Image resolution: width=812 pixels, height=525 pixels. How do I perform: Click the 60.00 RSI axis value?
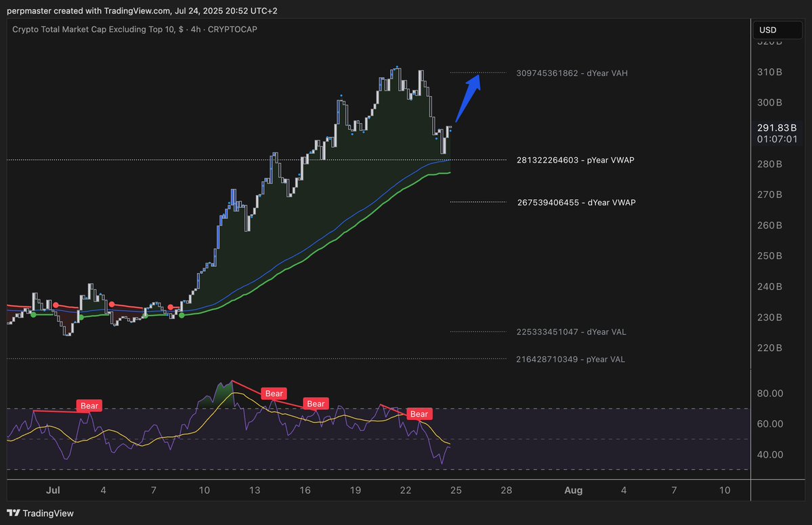(770, 424)
